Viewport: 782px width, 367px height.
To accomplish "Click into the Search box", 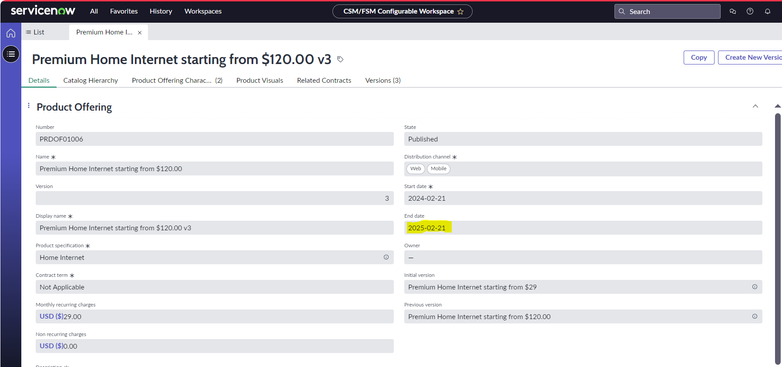I will [667, 11].
